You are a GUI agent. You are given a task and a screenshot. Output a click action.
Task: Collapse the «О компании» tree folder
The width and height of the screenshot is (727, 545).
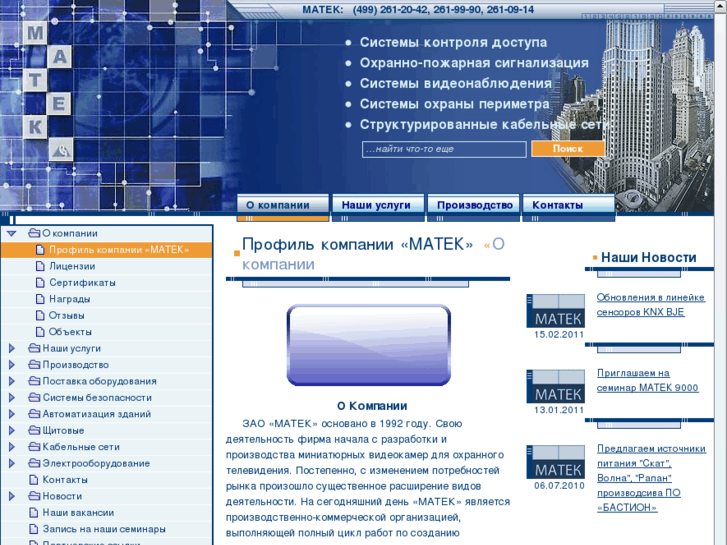12,233
